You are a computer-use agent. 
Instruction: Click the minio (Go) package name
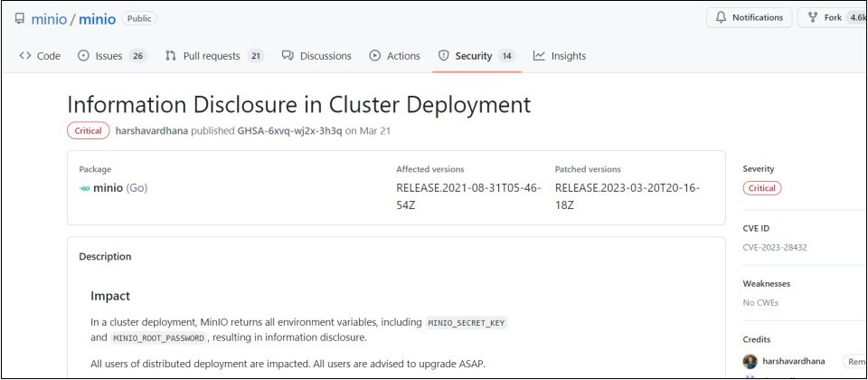120,188
